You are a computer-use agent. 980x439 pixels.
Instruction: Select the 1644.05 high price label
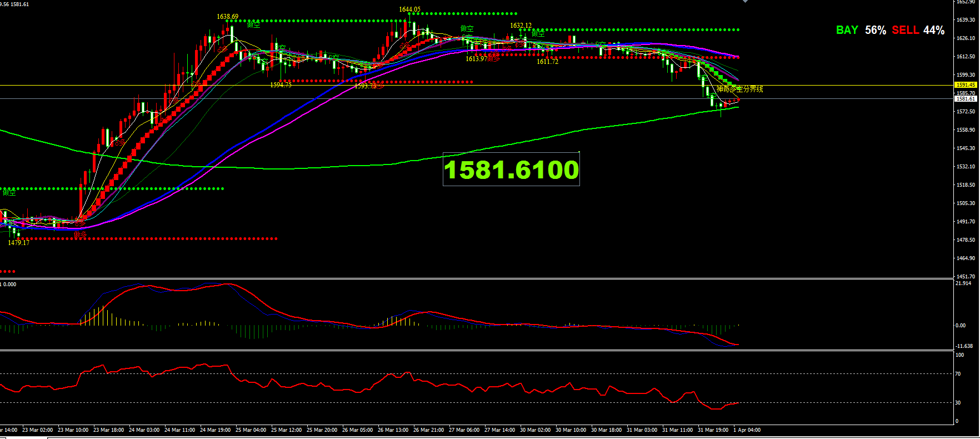point(410,9)
